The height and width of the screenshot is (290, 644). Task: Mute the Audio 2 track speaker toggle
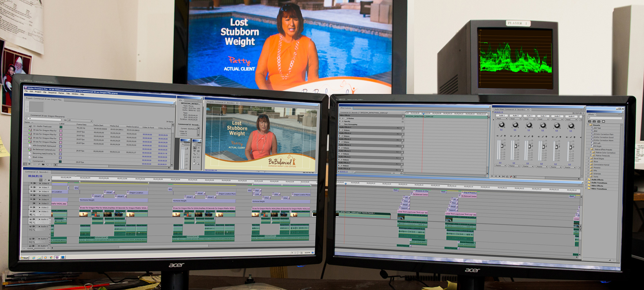click(x=31, y=227)
